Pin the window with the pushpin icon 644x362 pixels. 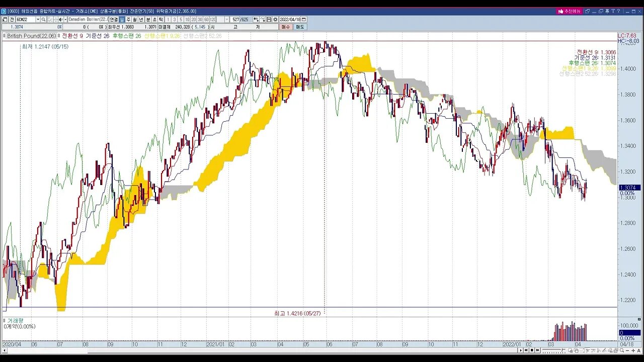(607, 11)
